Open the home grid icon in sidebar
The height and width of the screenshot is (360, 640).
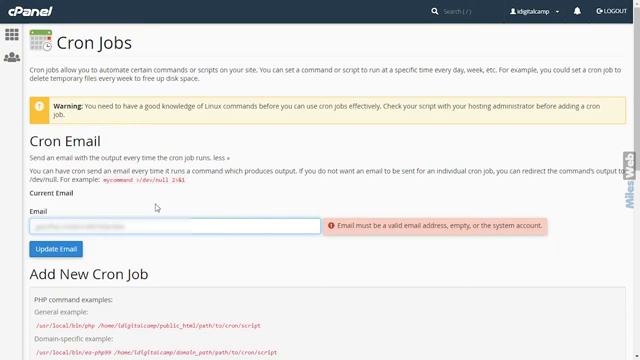[12, 34]
